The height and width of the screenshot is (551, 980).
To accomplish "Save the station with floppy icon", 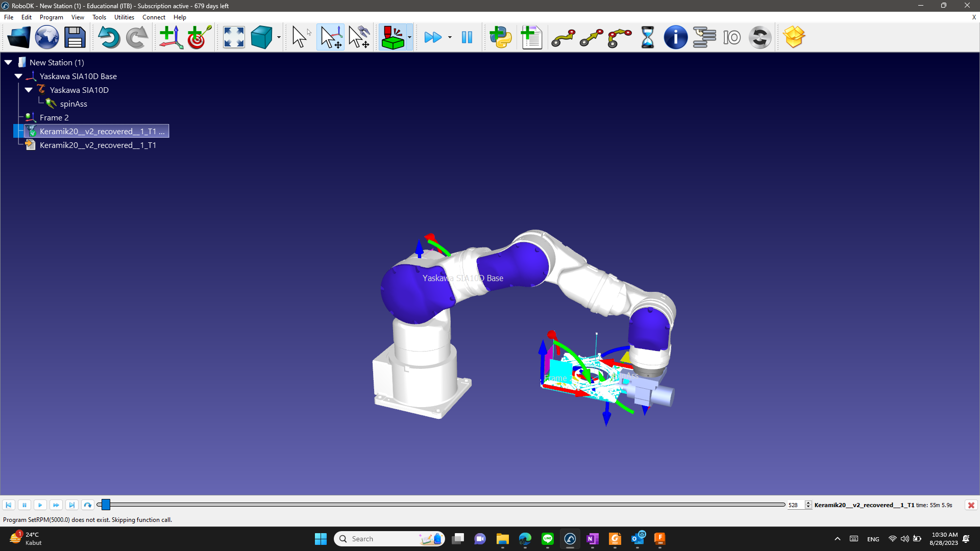I will (x=75, y=37).
